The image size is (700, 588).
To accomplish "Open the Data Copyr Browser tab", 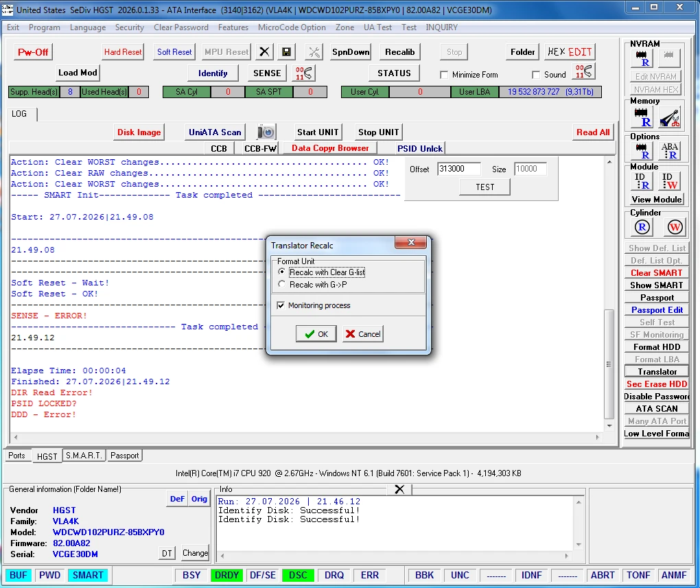I will (330, 148).
